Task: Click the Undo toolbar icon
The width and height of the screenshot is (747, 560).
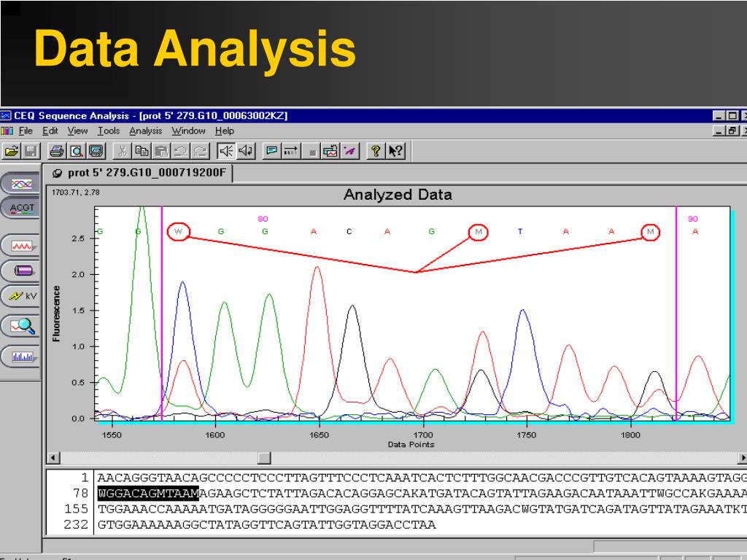Action: click(x=181, y=152)
